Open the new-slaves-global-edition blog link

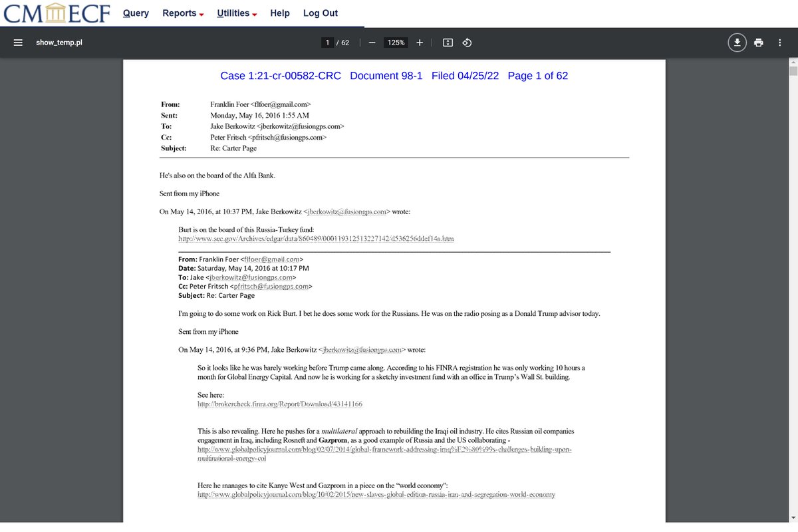[x=376, y=495]
